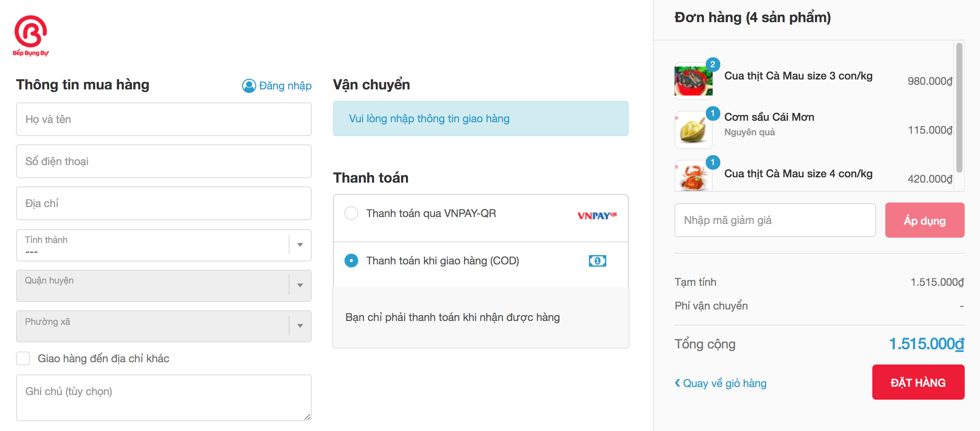Expand the Phường xã dropdown
The image size is (980, 431).
(164, 326)
